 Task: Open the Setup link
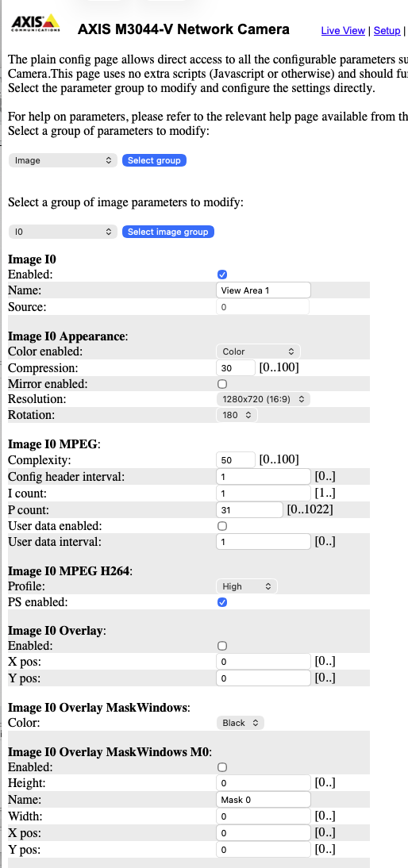point(387,30)
